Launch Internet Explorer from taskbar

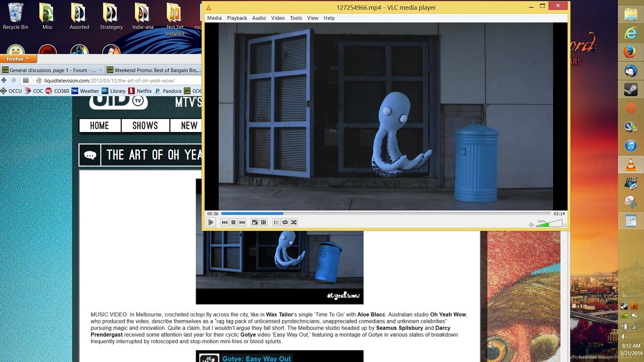(631, 33)
